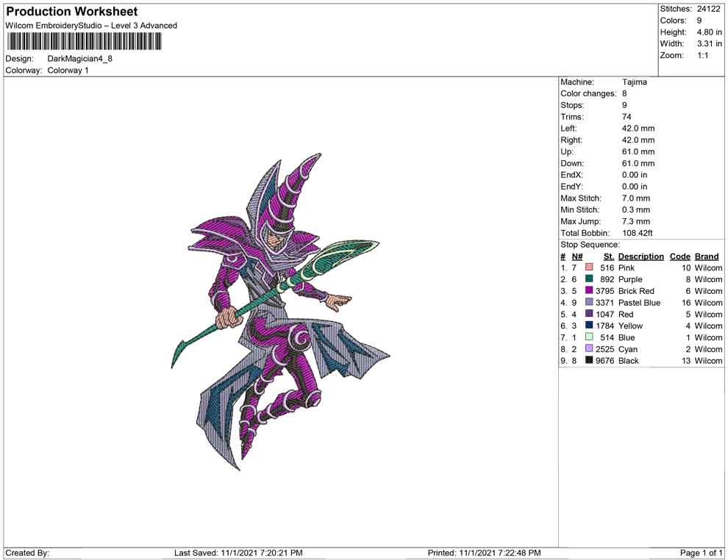Image resolution: width=728 pixels, height=560 pixels.
Task: Click the 'Description' column header
Action: coord(641,256)
